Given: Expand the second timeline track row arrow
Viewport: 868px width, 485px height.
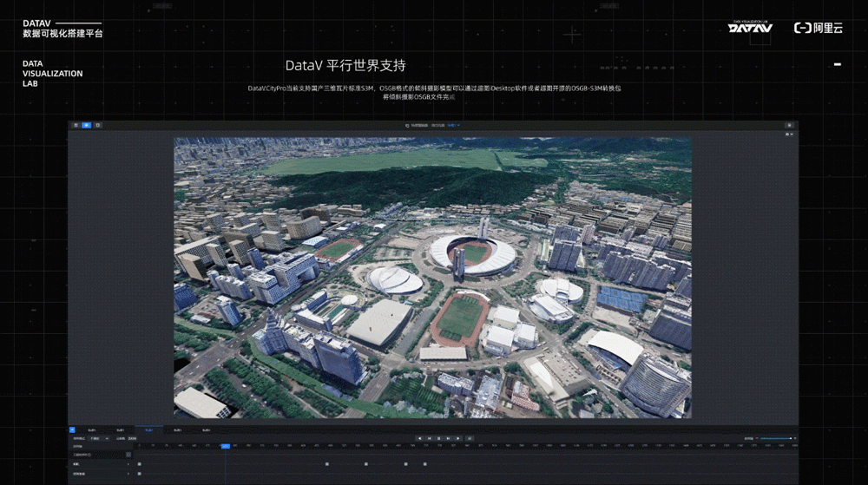Looking at the screenshot, I should point(128,474).
